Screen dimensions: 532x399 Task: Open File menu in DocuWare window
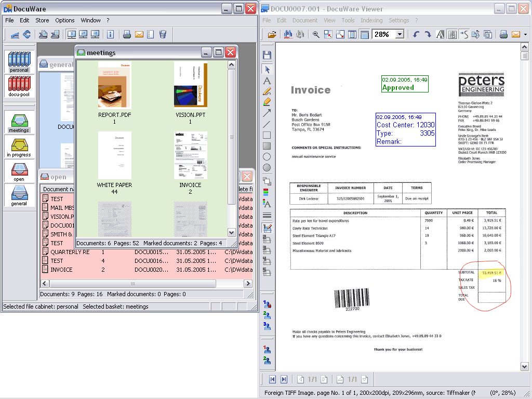tap(9, 20)
